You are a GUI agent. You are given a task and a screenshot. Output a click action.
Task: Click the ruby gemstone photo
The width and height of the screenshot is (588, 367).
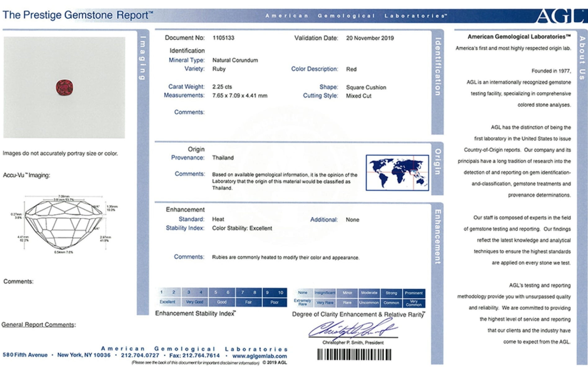[64, 87]
